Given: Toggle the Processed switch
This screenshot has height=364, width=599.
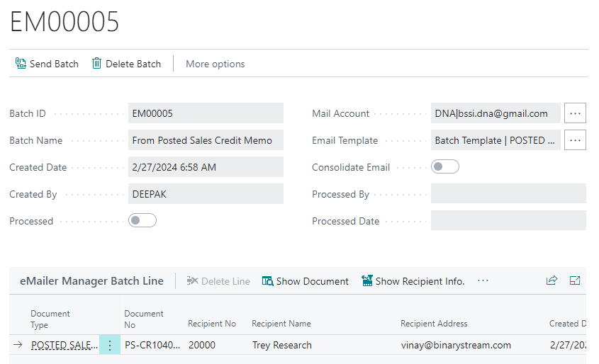Looking at the screenshot, I should [x=142, y=220].
